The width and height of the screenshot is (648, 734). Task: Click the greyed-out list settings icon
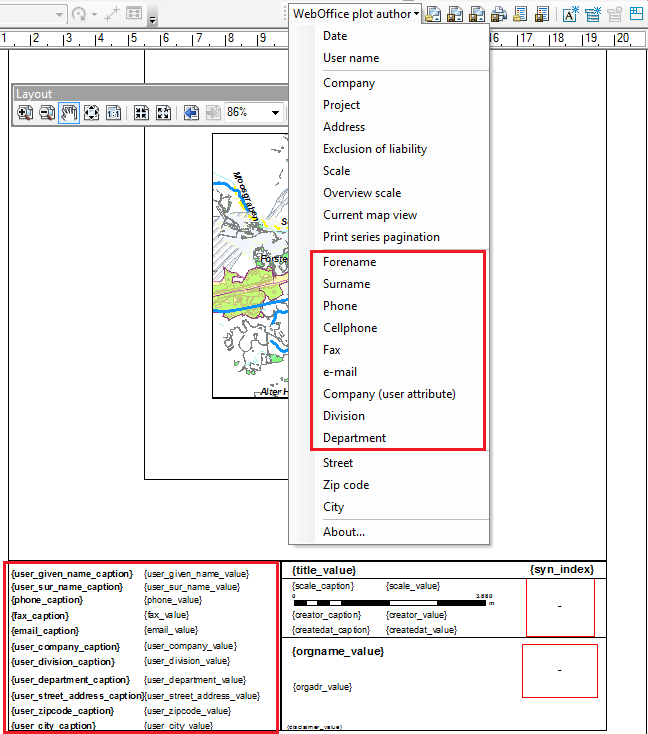(614, 14)
